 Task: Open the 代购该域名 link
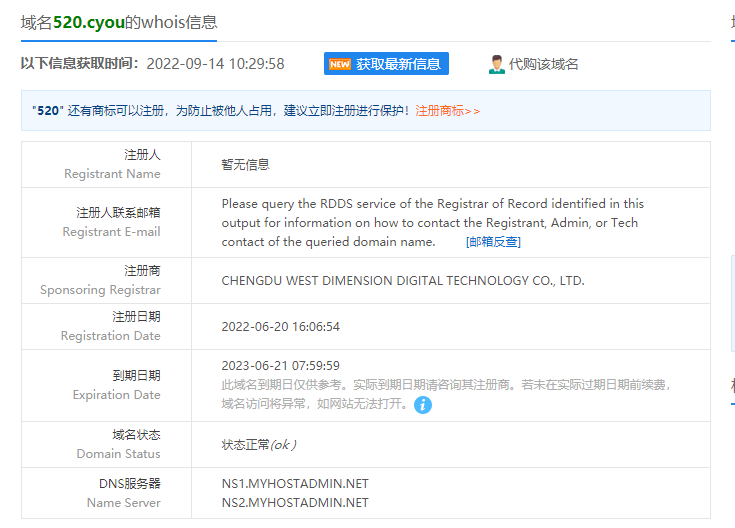pyautogui.click(x=543, y=64)
